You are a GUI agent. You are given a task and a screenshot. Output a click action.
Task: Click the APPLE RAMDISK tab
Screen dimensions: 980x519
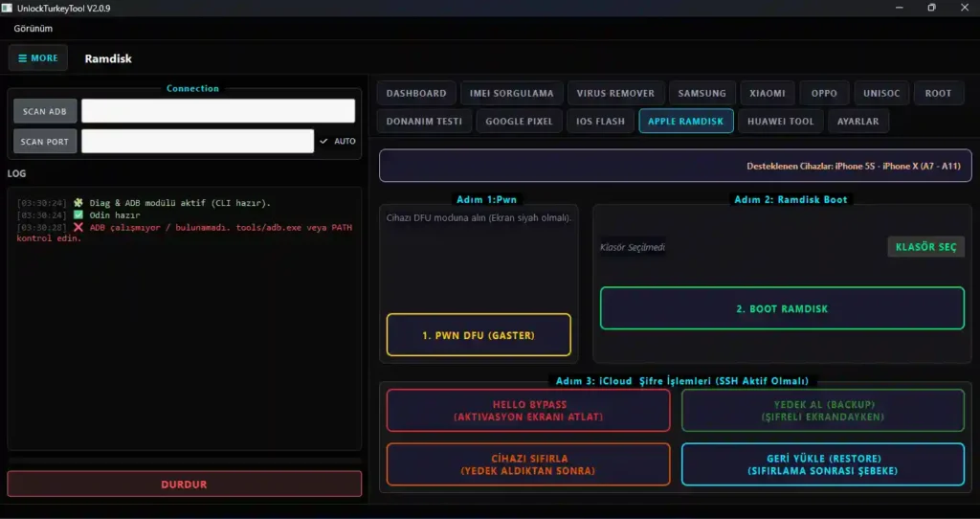685,122
